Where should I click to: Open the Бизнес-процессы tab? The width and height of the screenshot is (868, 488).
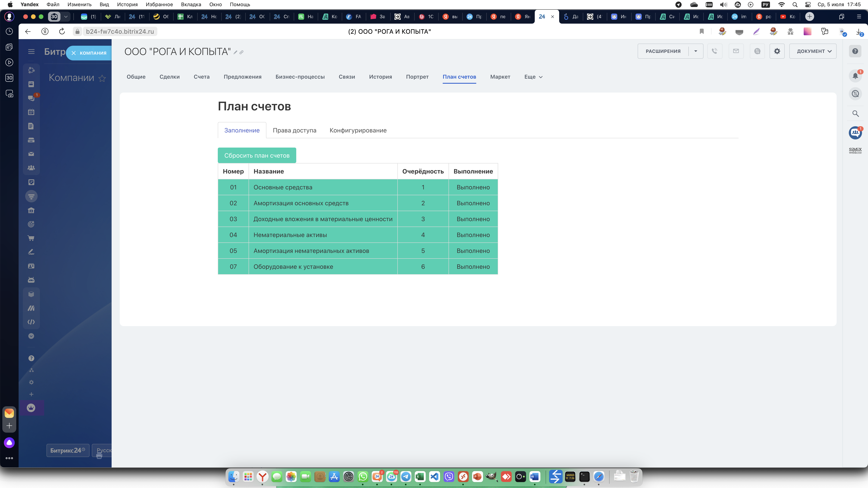(300, 77)
